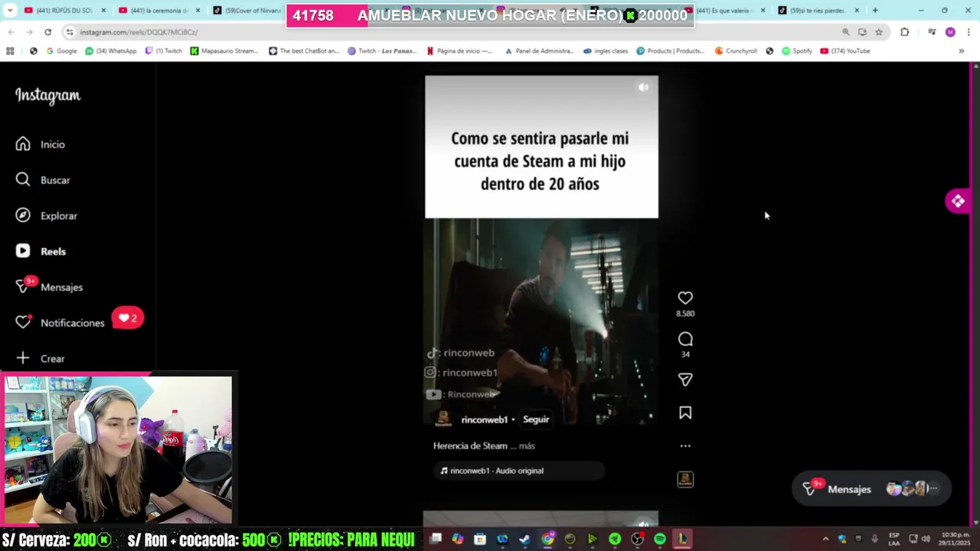Save the reel with bookmark icon

tap(685, 413)
